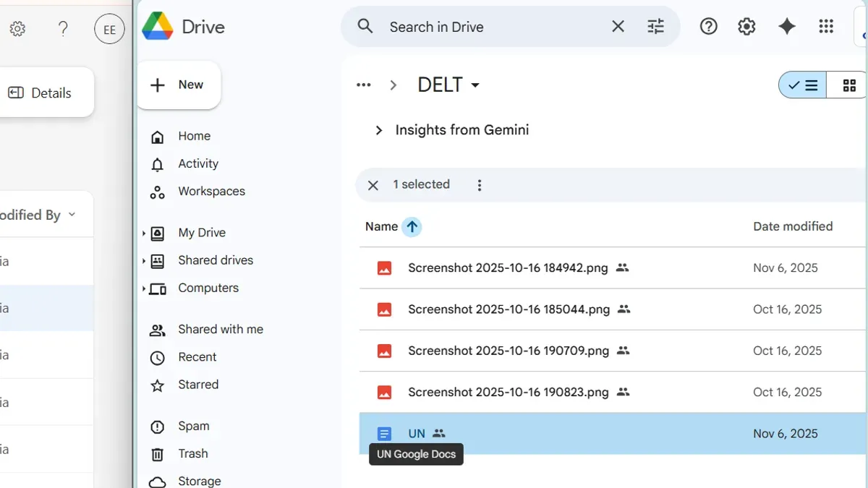Click shared icon beside UN file
868x488 pixels.
coord(439,434)
